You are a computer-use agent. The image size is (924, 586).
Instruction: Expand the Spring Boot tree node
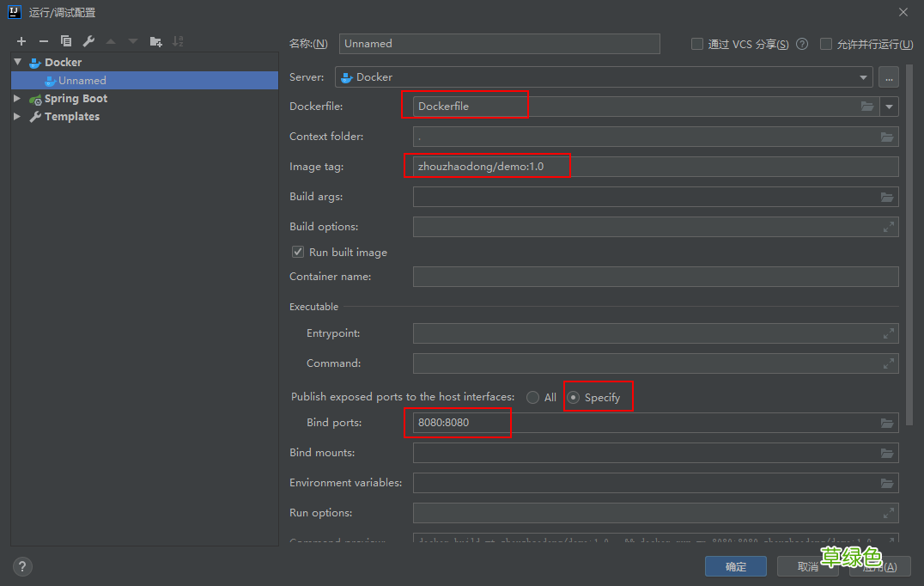(17, 99)
